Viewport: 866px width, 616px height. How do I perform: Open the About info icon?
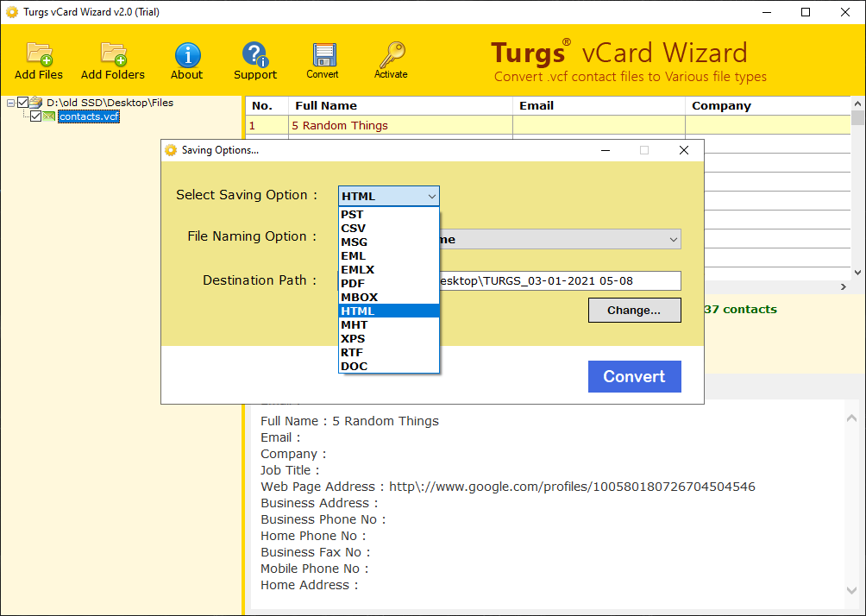(187, 54)
